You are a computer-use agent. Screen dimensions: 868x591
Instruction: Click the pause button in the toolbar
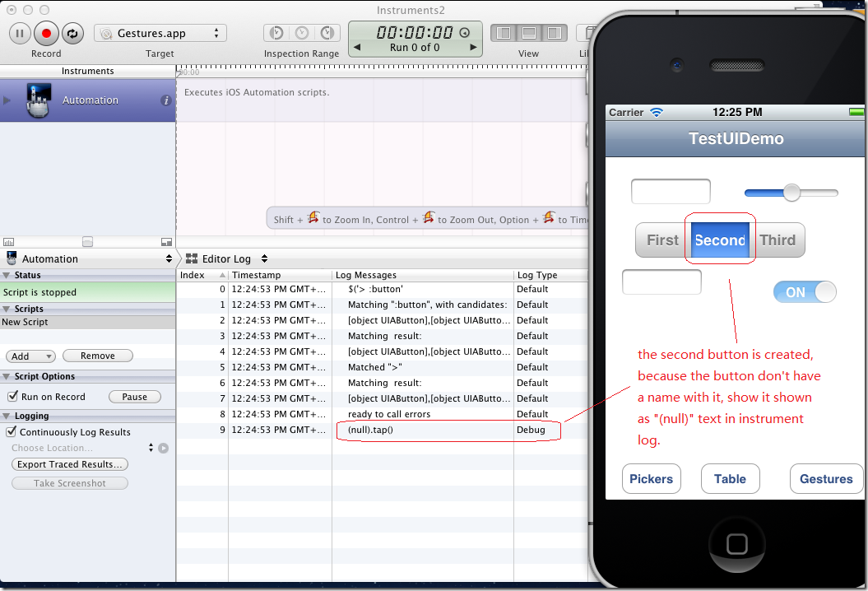click(20, 33)
